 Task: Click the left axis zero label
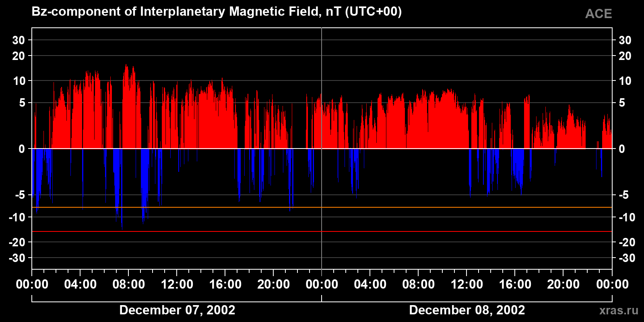point(22,149)
